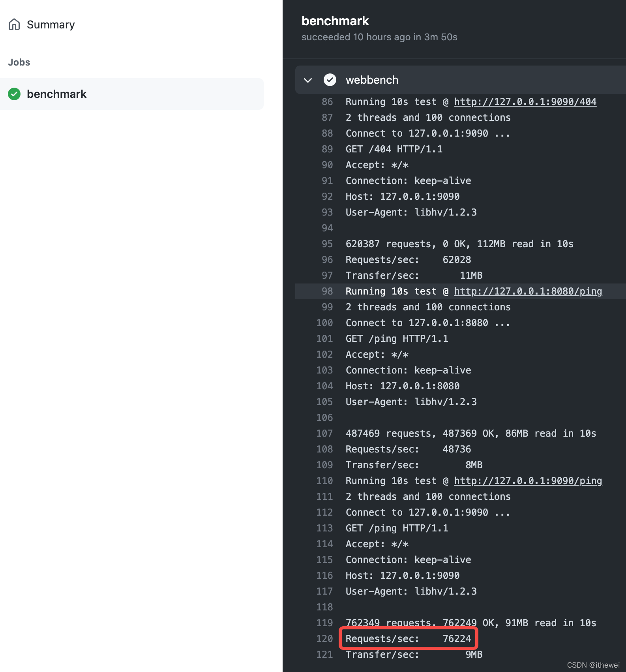626x672 pixels.
Task: Click the Summary home icon
Action: [14, 24]
